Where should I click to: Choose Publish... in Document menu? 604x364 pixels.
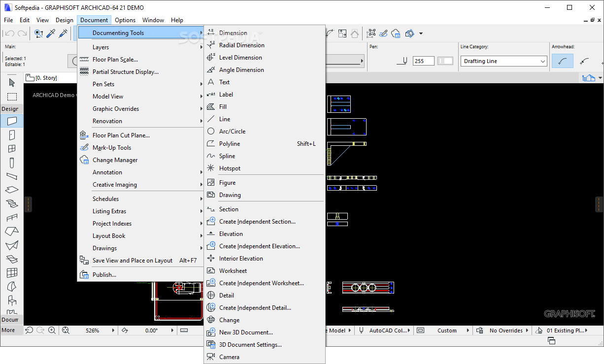140,275
